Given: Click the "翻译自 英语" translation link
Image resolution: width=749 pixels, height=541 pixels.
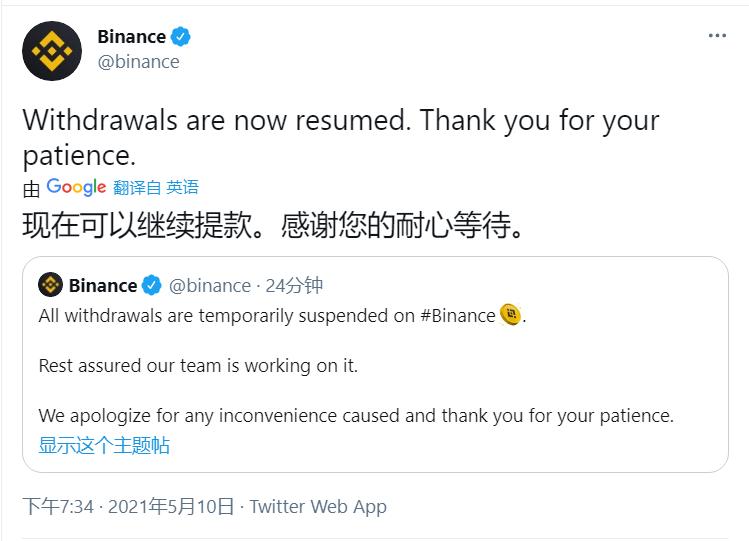Looking at the screenshot, I should tap(156, 187).
